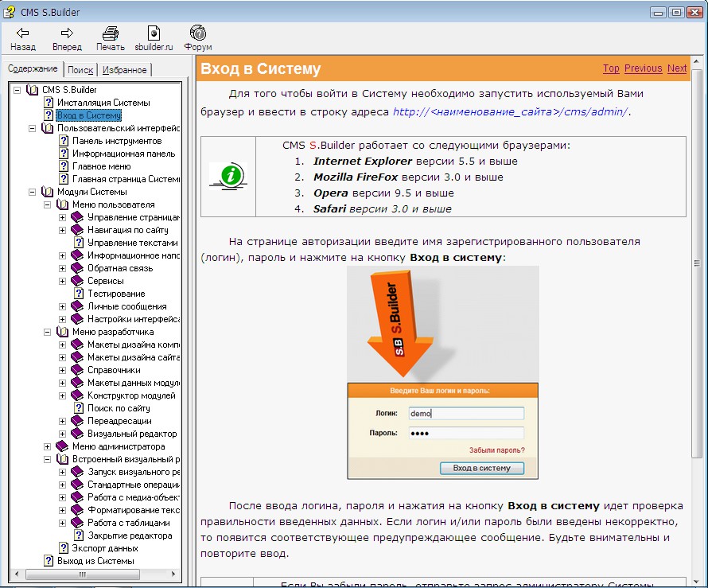Select the Визуальный редактор tree item
This screenshot has height=588, width=708.
tap(132, 434)
